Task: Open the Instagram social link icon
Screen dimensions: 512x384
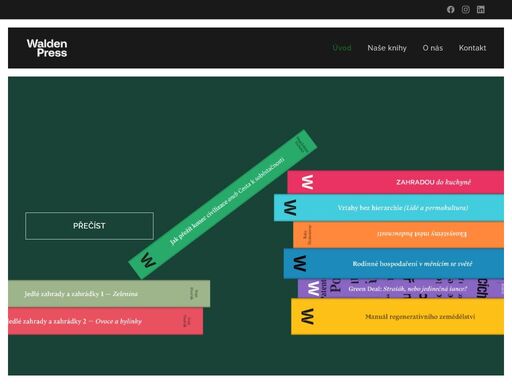Action: (x=466, y=9)
